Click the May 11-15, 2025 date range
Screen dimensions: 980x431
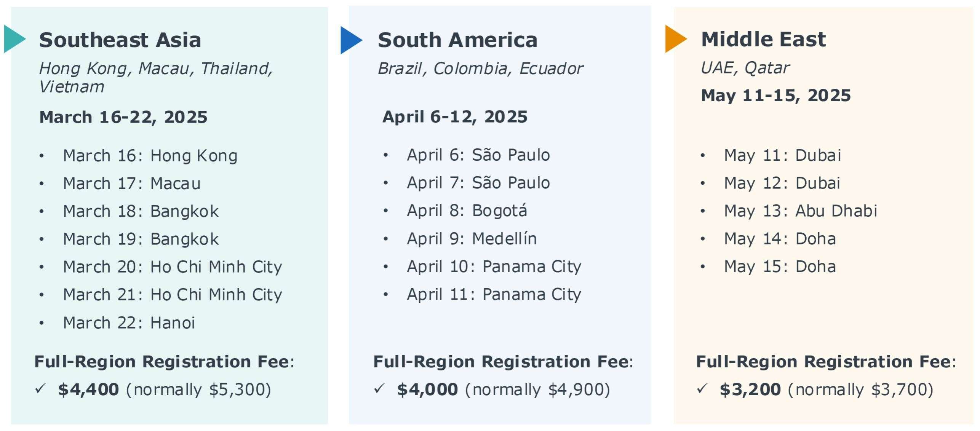tap(775, 95)
